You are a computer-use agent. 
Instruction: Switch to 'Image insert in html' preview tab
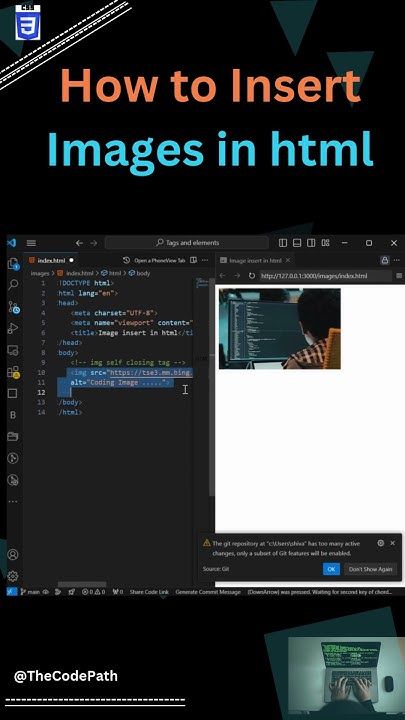[254, 260]
